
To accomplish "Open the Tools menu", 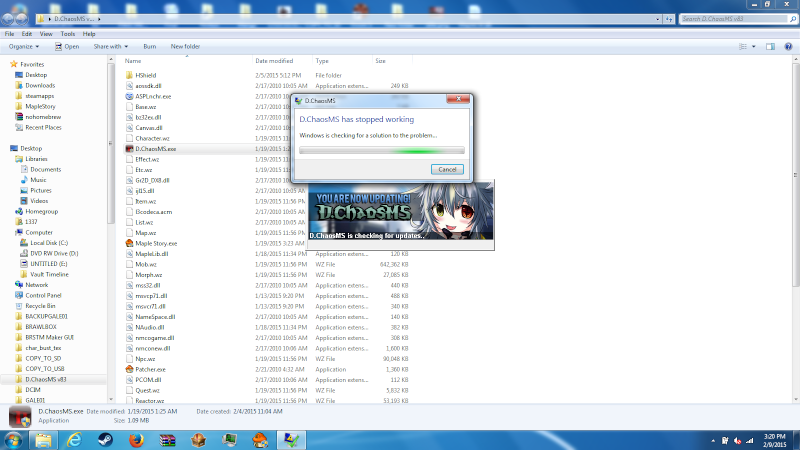I will coord(67,34).
